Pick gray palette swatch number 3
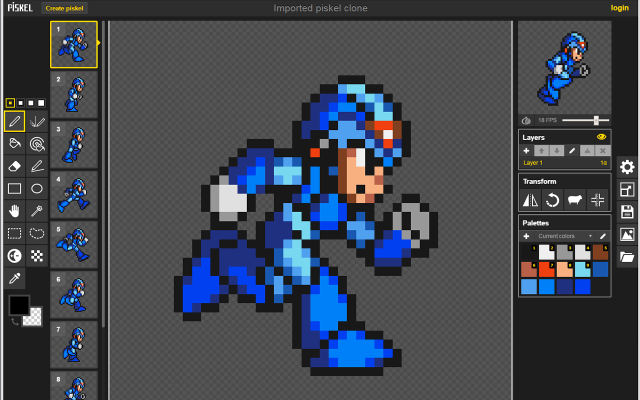Screen dimensions: 640x400 pyautogui.click(x=564, y=253)
